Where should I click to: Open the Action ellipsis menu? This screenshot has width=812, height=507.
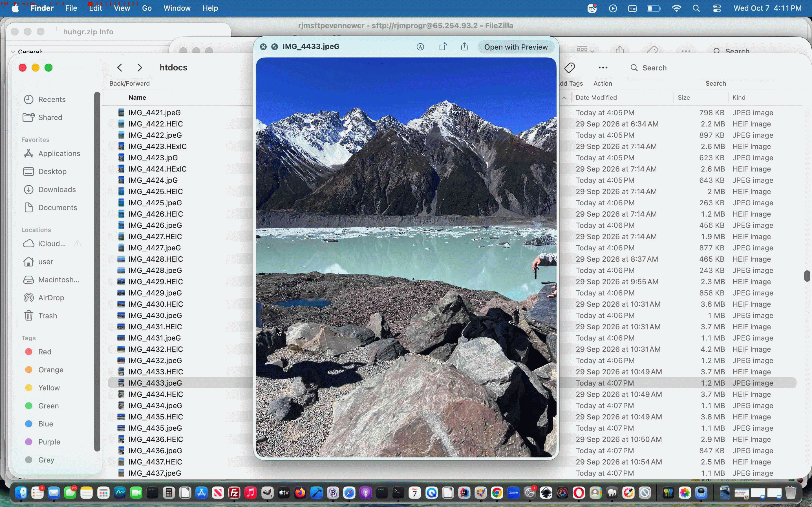[603, 68]
